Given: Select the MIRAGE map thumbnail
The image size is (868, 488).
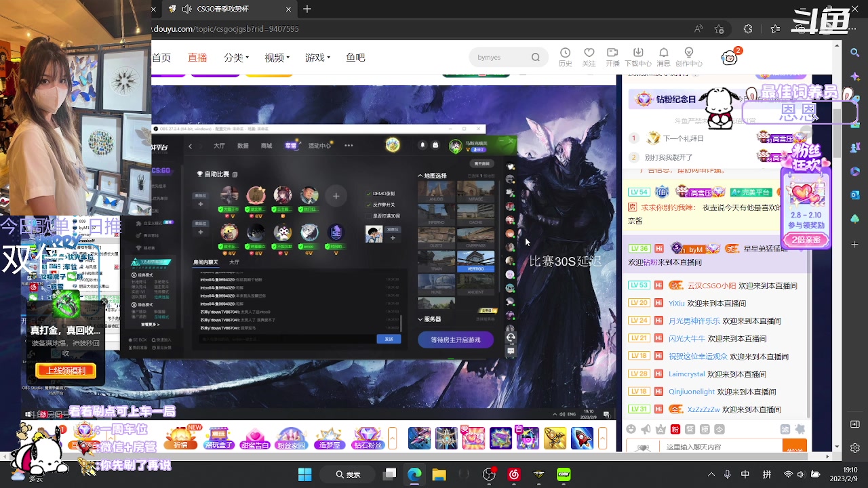Looking at the screenshot, I should coord(475,191).
